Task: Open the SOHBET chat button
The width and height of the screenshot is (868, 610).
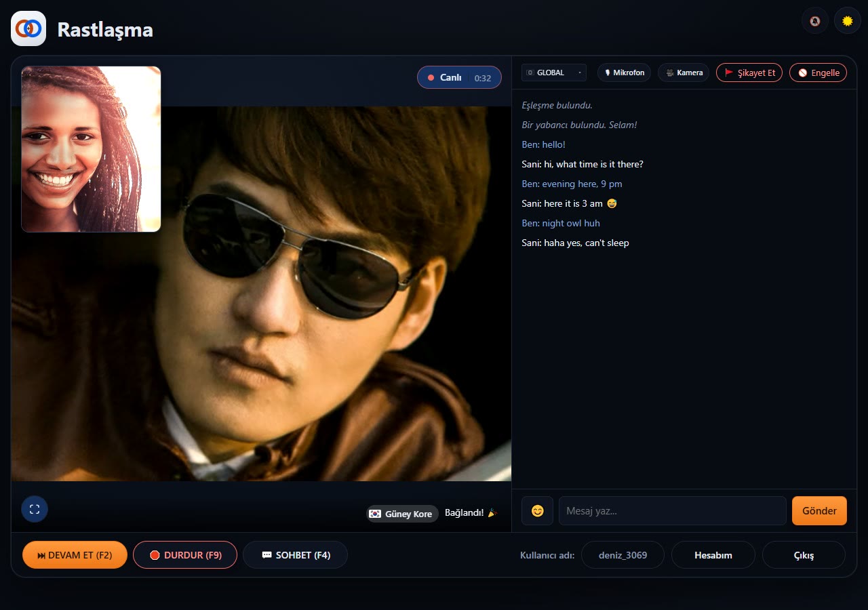Action: [x=296, y=555]
